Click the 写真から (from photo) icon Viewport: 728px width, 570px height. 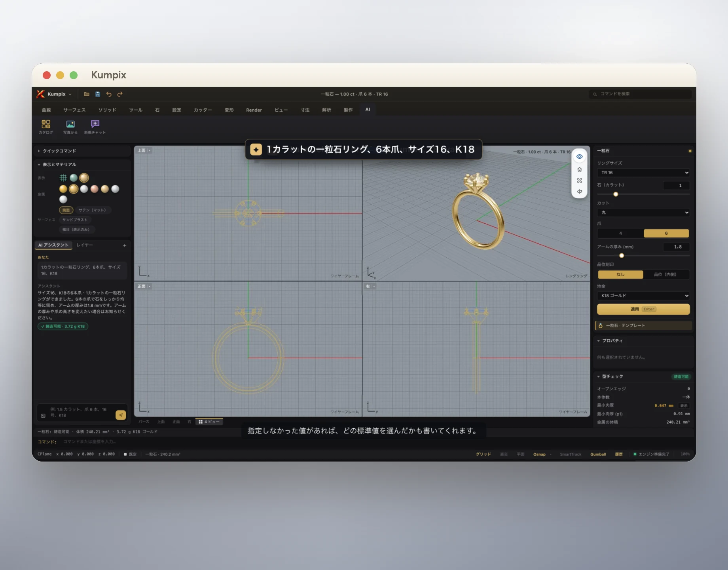coord(70,127)
